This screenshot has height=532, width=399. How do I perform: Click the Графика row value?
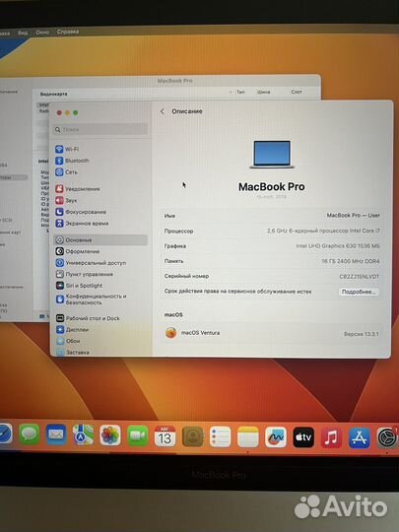tap(338, 246)
